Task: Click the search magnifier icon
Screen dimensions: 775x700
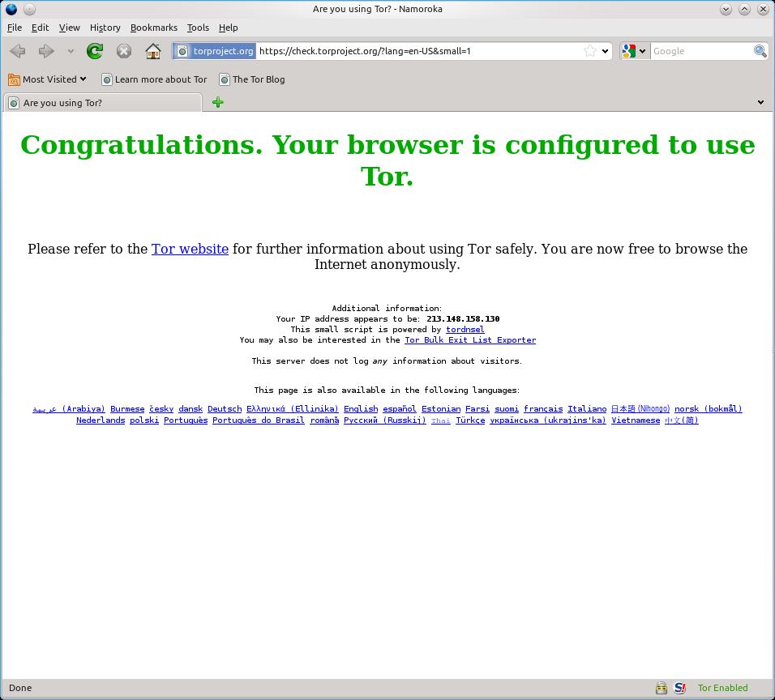Action: 760,51
